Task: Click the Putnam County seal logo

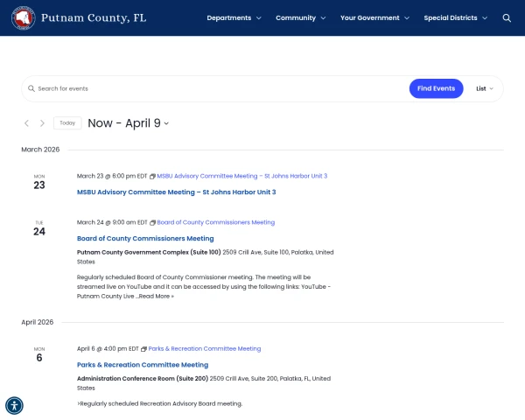Action: (x=24, y=17)
